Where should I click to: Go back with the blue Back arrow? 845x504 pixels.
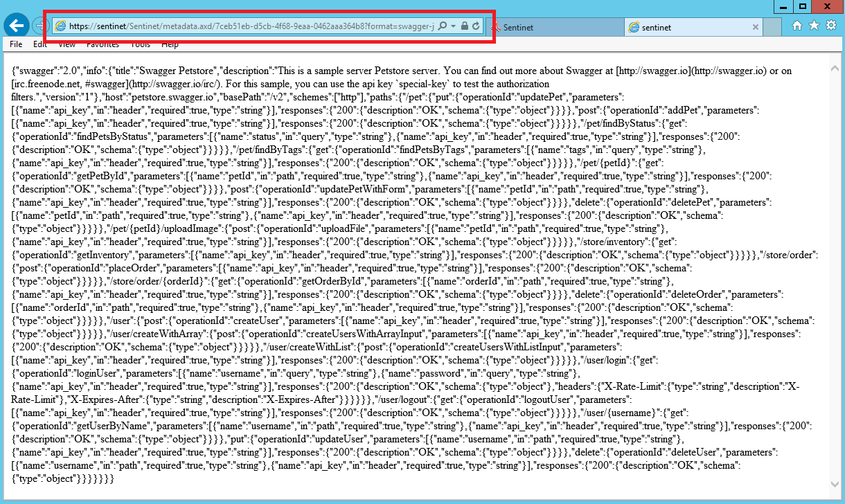[16, 26]
